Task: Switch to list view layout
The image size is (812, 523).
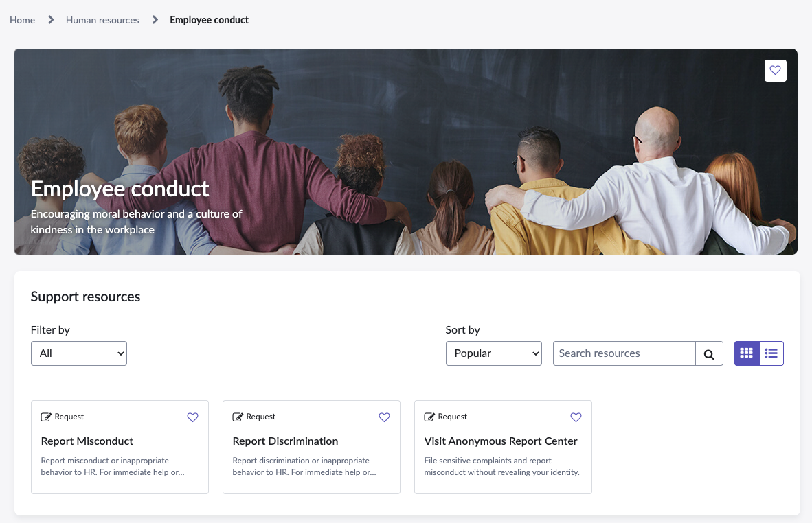Action: 771,353
